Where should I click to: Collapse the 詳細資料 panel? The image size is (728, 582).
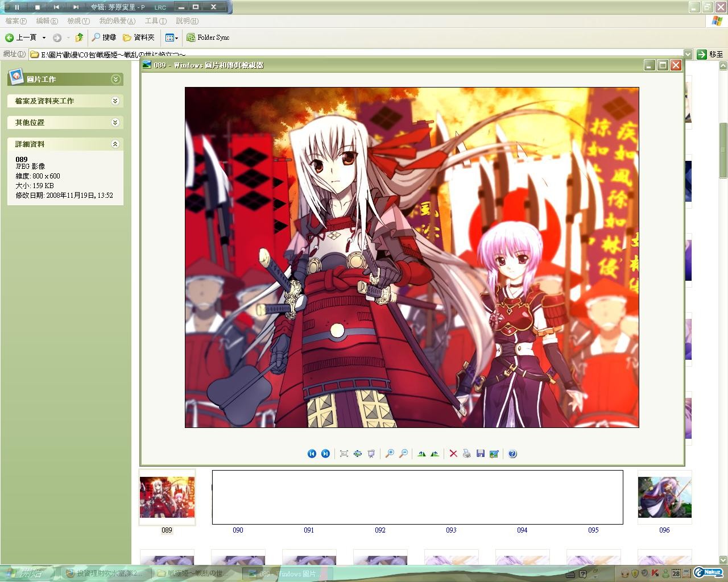point(115,144)
